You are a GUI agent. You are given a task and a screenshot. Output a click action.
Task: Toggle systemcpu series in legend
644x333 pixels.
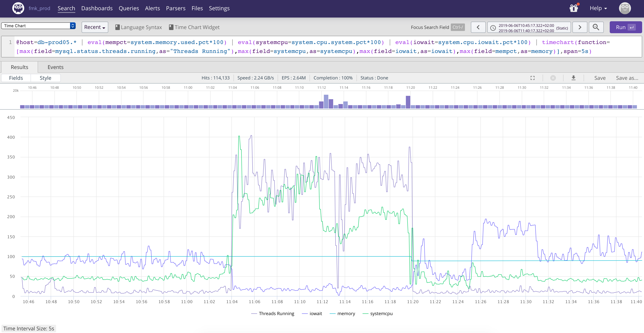(x=381, y=313)
